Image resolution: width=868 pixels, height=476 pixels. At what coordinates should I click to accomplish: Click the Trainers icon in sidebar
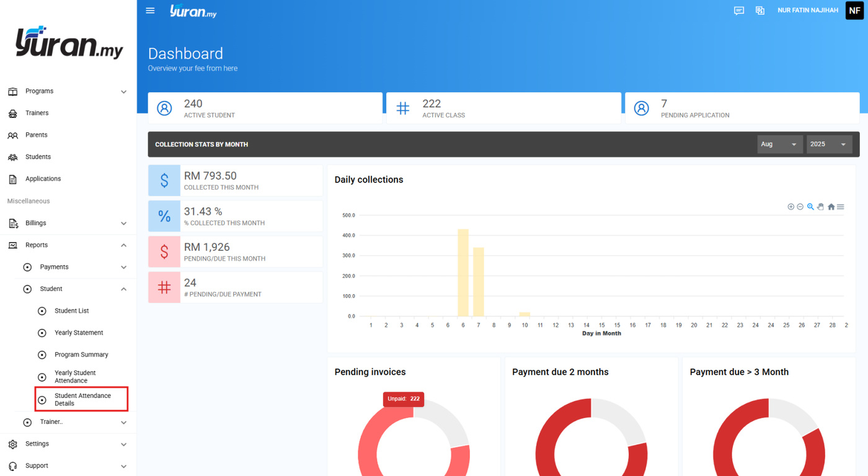(x=12, y=114)
